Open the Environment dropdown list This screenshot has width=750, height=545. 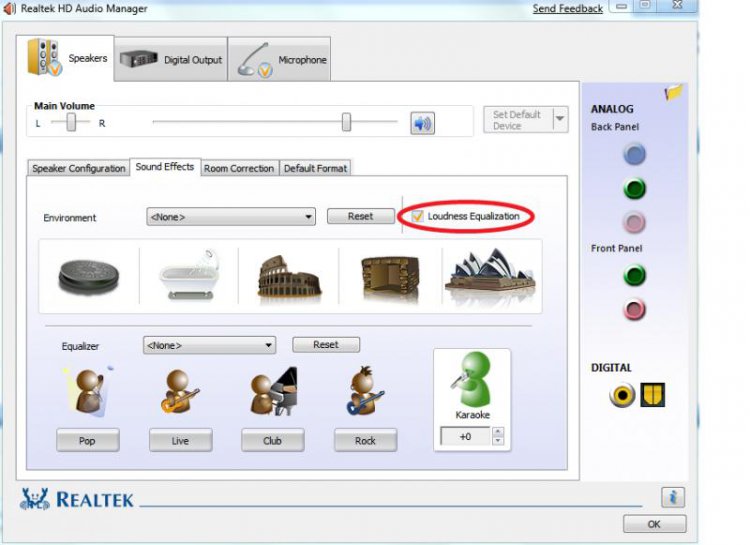pyautogui.click(x=231, y=217)
